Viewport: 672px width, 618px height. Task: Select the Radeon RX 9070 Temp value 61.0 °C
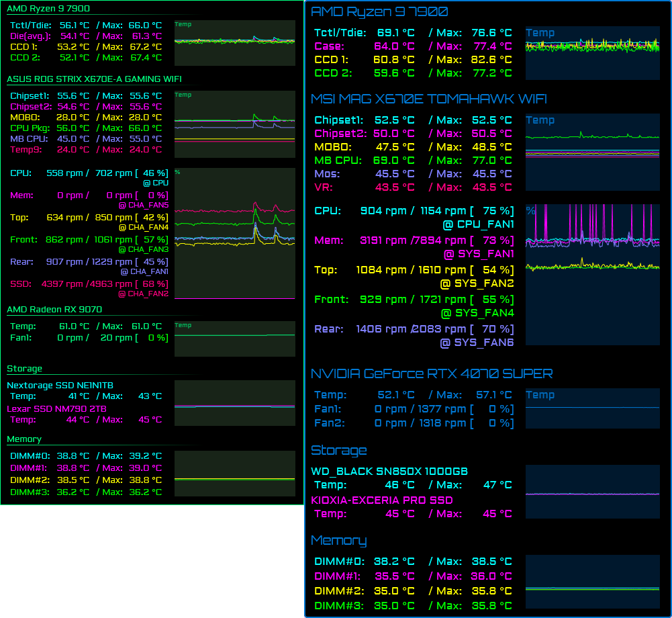(74, 326)
